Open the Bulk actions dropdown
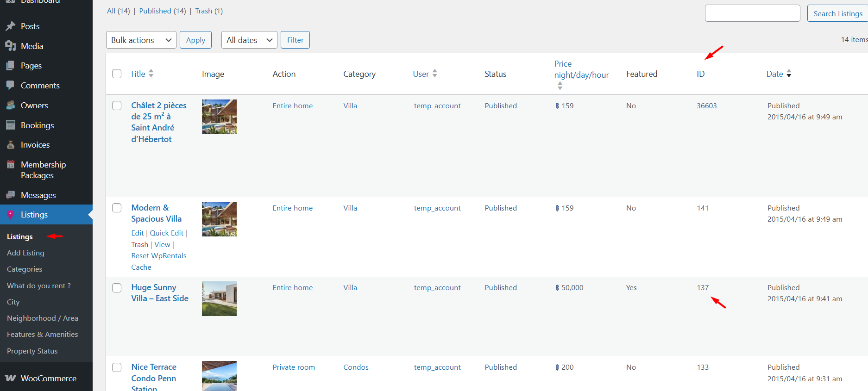The width and height of the screenshot is (868, 391). pyautogui.click(x=141, y=40)
